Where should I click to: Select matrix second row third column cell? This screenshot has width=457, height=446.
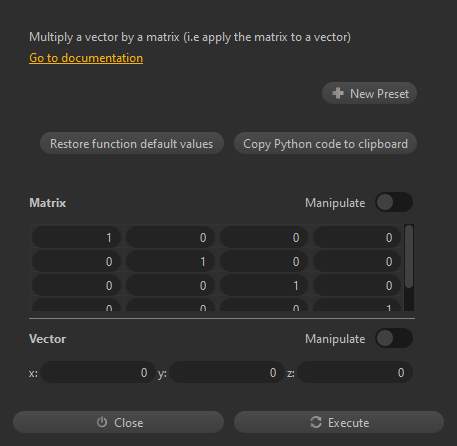[x=264, y=261]
